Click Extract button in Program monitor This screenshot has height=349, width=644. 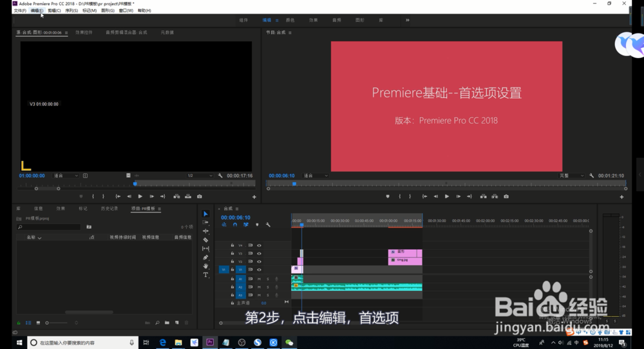click(495, 196)
